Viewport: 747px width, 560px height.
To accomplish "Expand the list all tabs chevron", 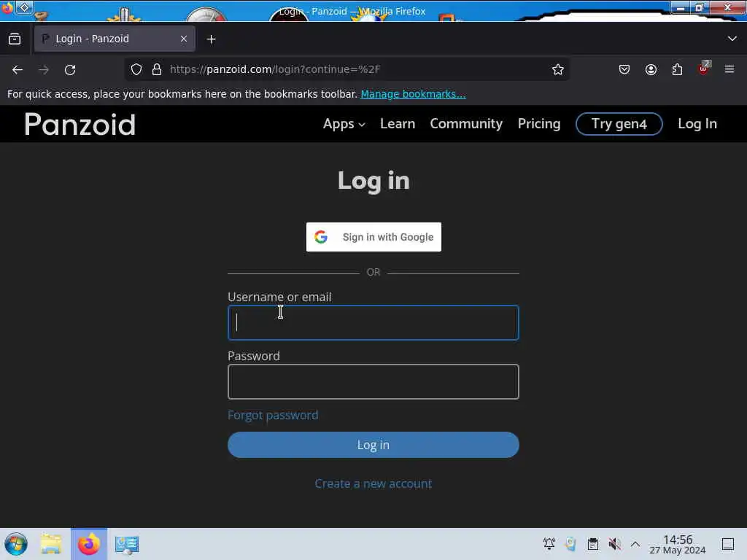I will [x=732, y=39].
